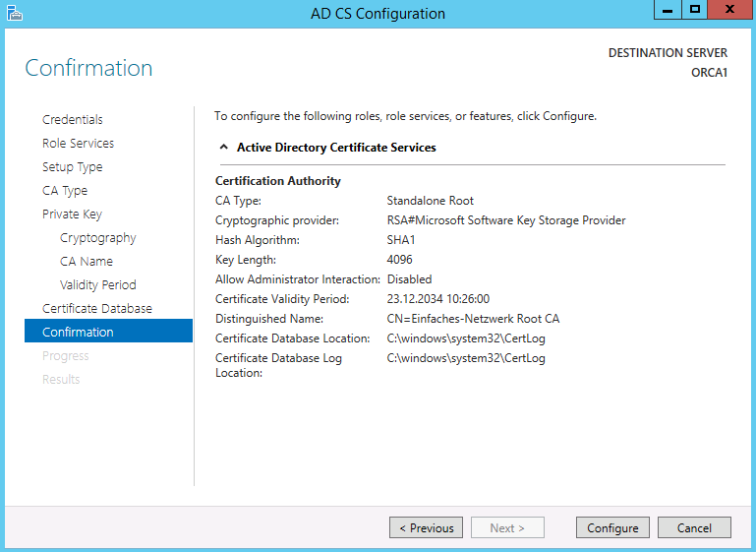Click the Certificate Database Location path
Viewport: 756px width, 552px height.
click(466, 338)
